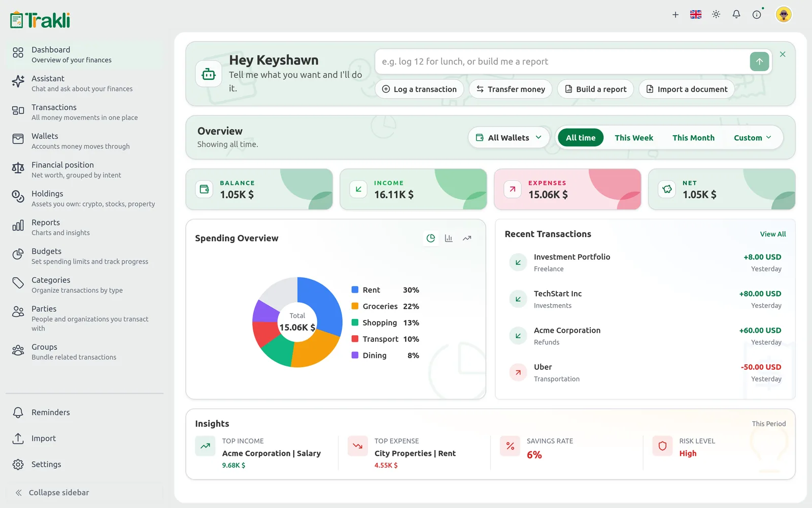Open Transactions in the sidebar
The height and width of the screenshot is (508, 812).
(85, 112)
